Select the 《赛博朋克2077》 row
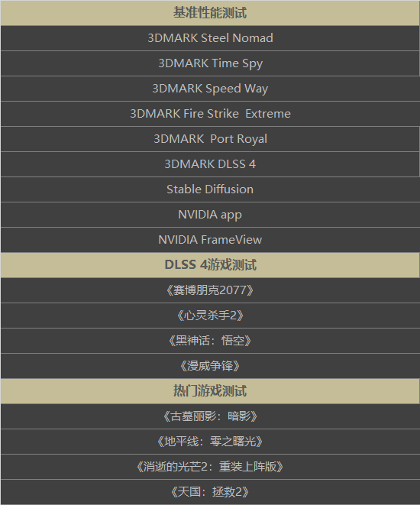The width and height of the screenshot is (420, 505). coord(210,290)
